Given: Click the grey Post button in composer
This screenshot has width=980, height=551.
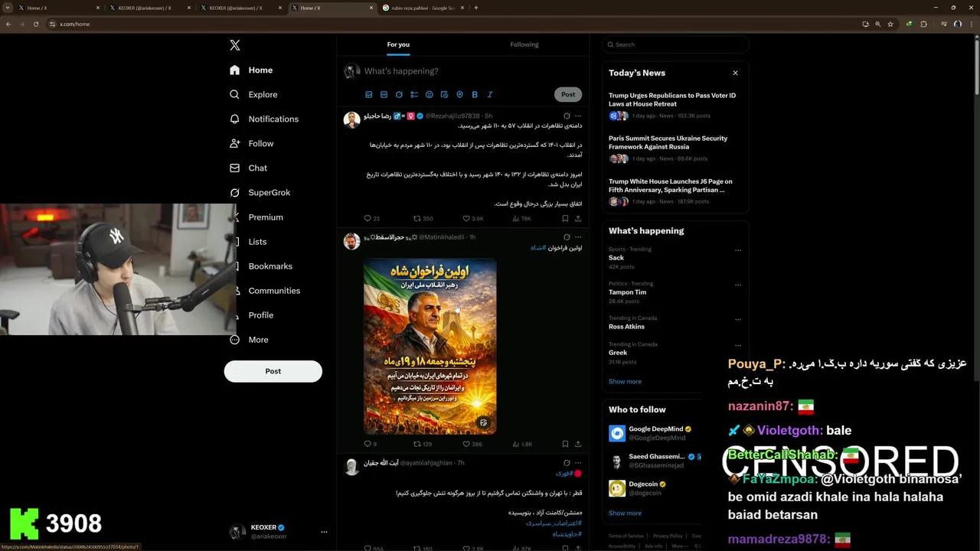Looking at the screenshot, I should click(568, 95).
